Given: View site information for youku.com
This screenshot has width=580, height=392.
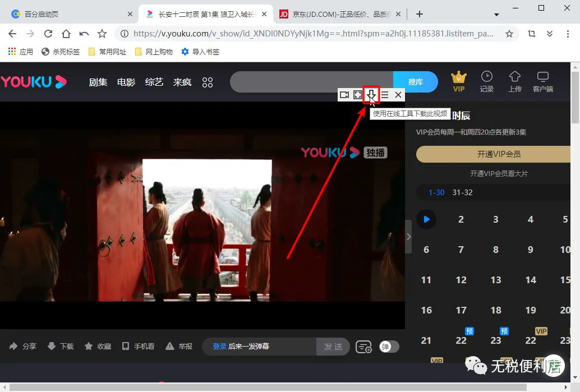Looking at the screenshot, I should [125, 34].
